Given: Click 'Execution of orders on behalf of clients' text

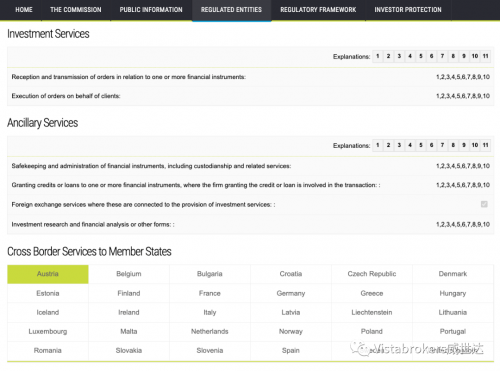Looking at the screenshot, I should (66, 96).
